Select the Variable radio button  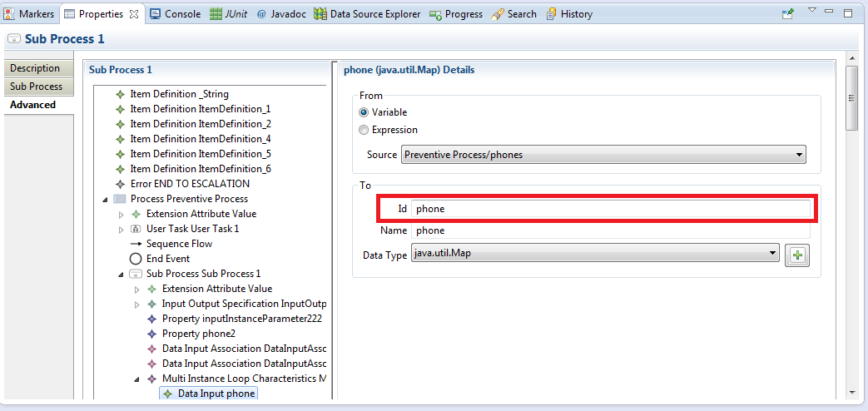click(364, 112)
